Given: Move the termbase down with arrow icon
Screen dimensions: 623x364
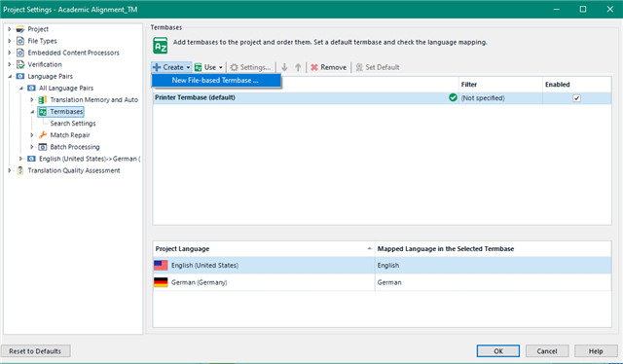Looking at the screenshot, I should [x=284, y=67].
